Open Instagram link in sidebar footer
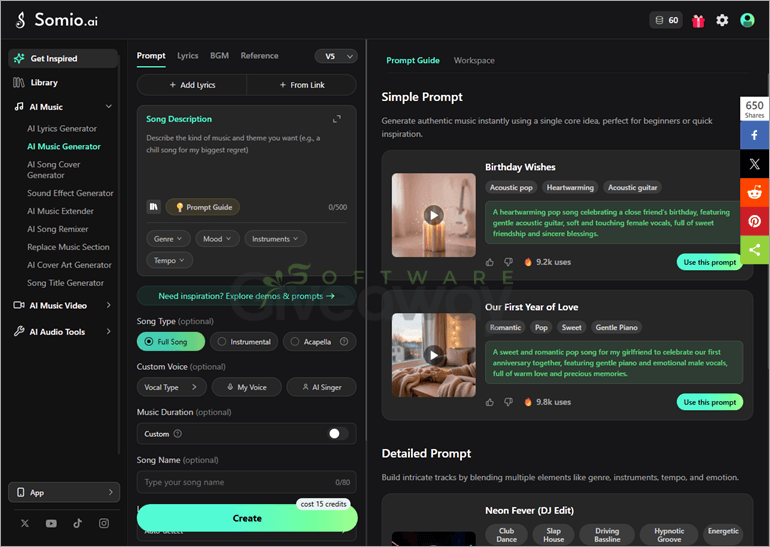 tap(104, 523)
